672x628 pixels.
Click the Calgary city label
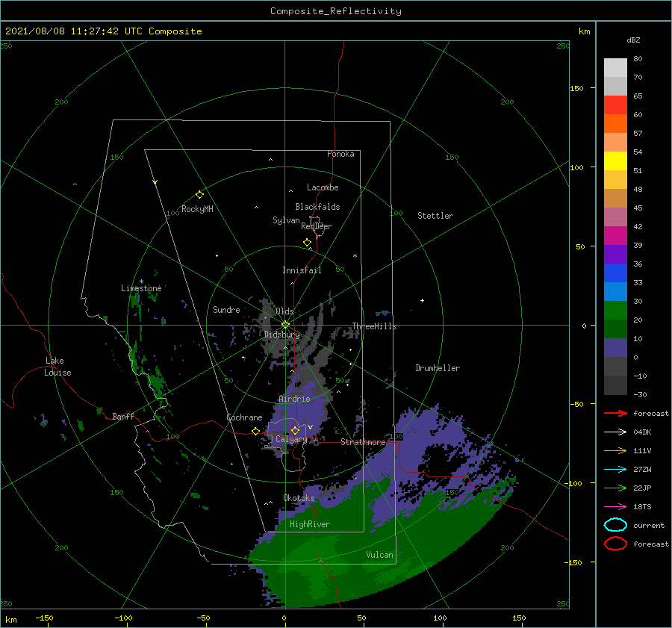point(291,439)
